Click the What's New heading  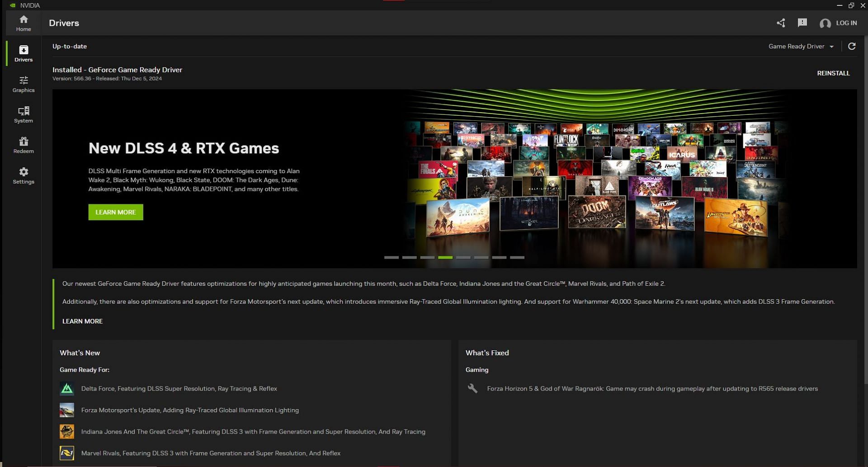pyautogui.click(x=80, y=353)
